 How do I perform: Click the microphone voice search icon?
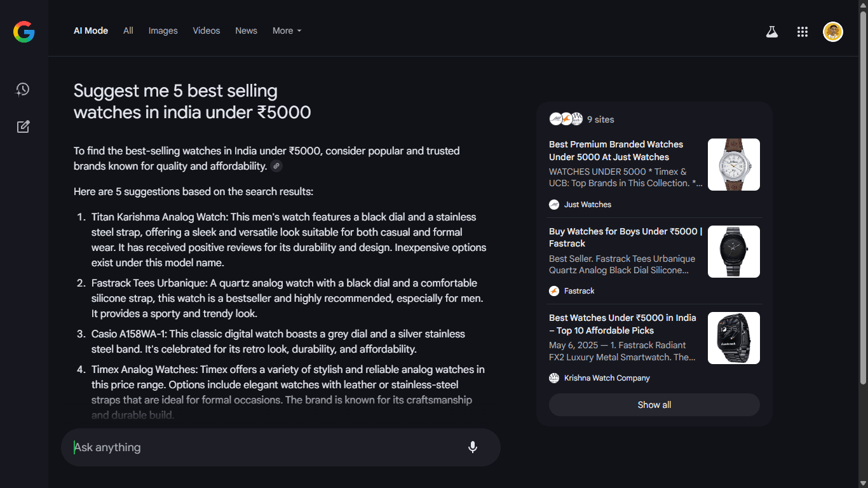click(473, 447)
